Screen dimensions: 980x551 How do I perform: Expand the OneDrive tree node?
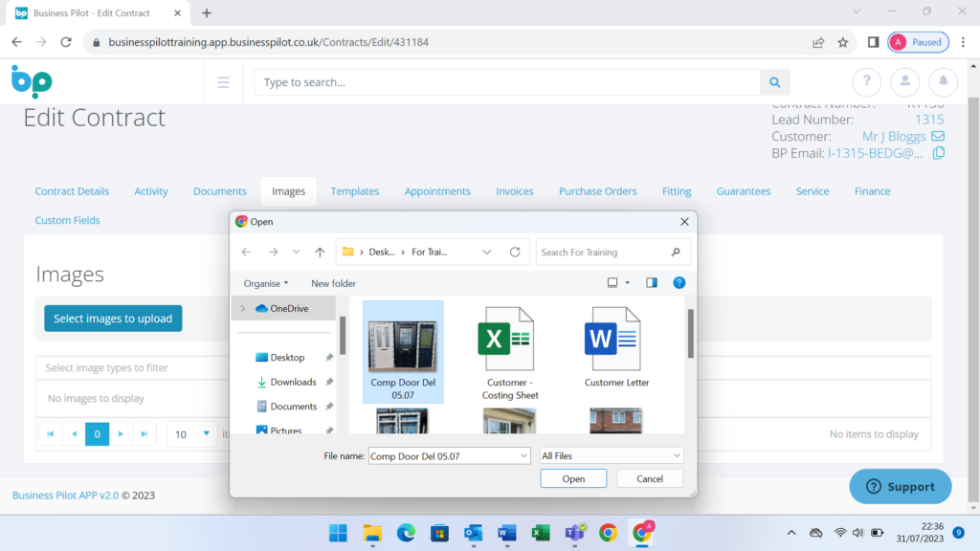[243, 308]
